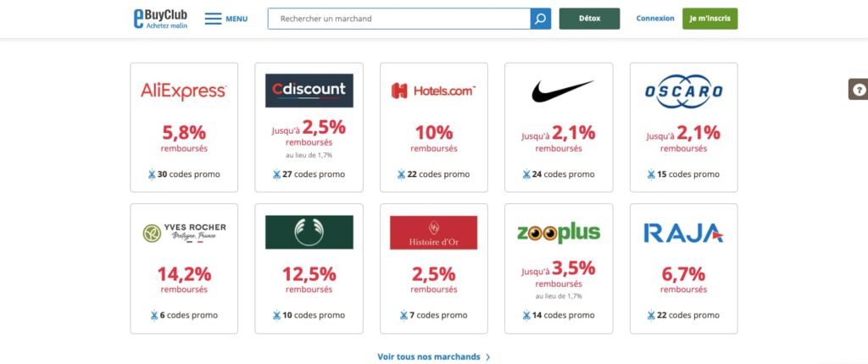Viewport: 868px width, 364px height.
Task: Open RAJA's 22 codes promo link
Action: pyautogui.click(x=684, y=315)
